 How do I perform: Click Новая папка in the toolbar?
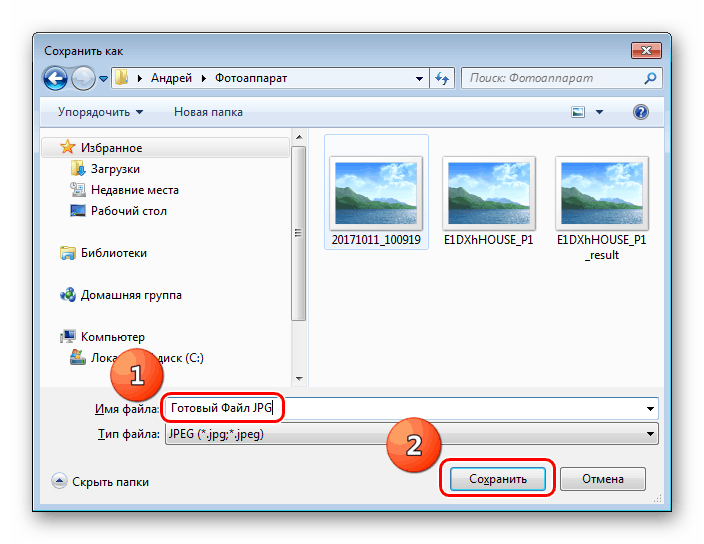[208, 112]
